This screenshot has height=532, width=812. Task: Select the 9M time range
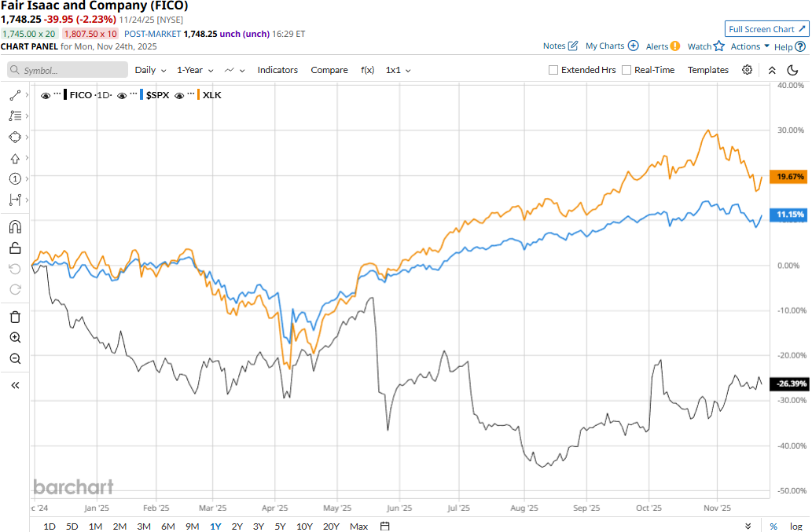pyautogui.click(x=192, y=526)
